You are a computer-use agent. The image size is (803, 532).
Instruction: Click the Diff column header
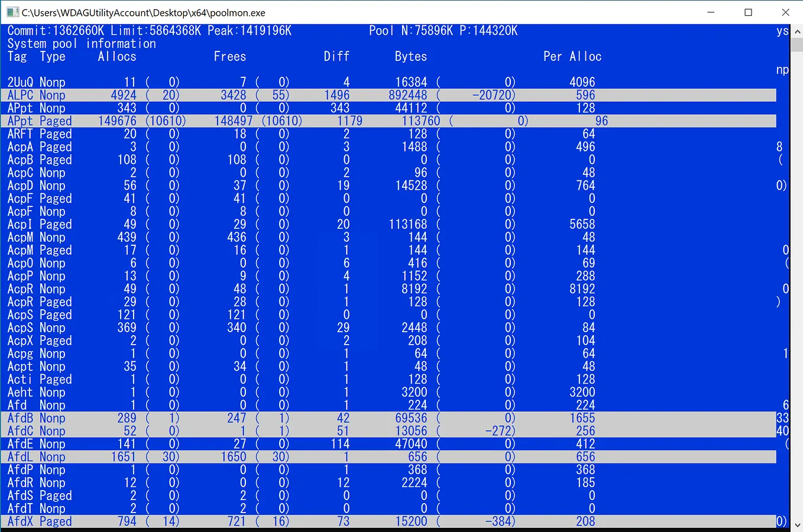point(336,56)
